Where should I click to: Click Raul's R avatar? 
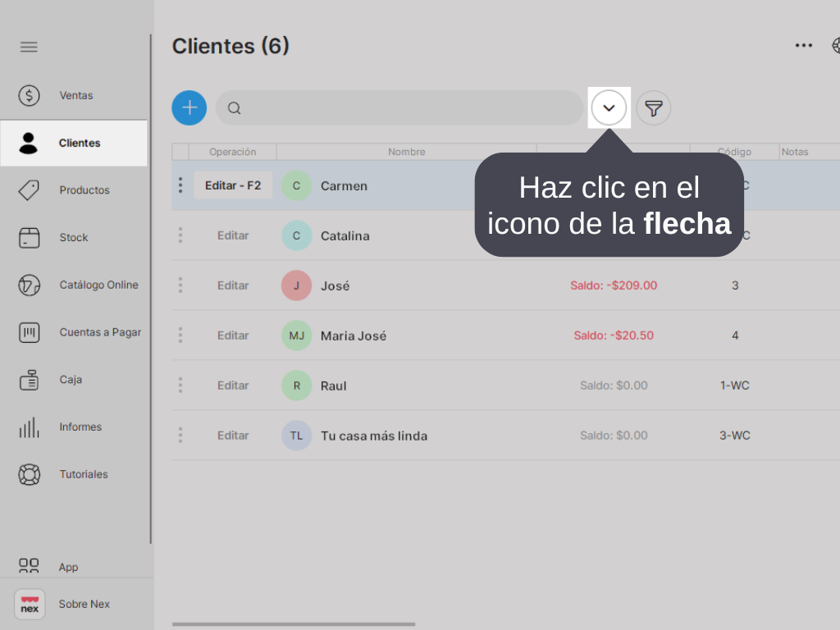pos(296,386)
